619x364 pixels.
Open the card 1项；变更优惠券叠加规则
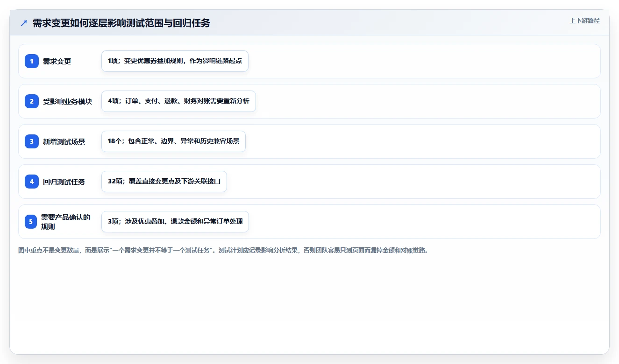pyautogui.click(x=175, y=61)
